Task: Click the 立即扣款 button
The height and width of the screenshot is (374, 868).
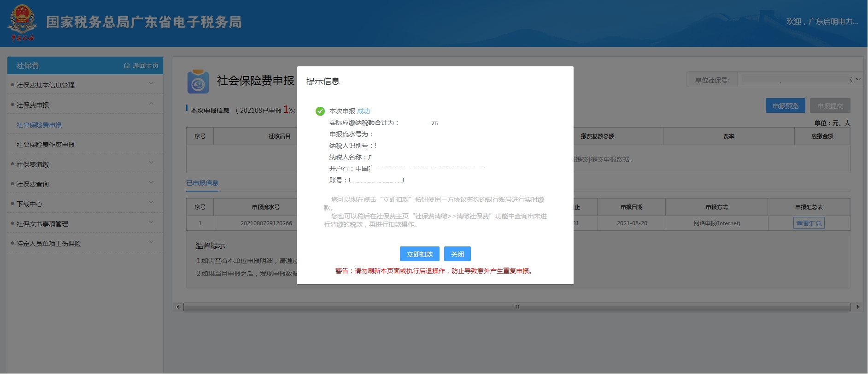Action: (419, 254)
